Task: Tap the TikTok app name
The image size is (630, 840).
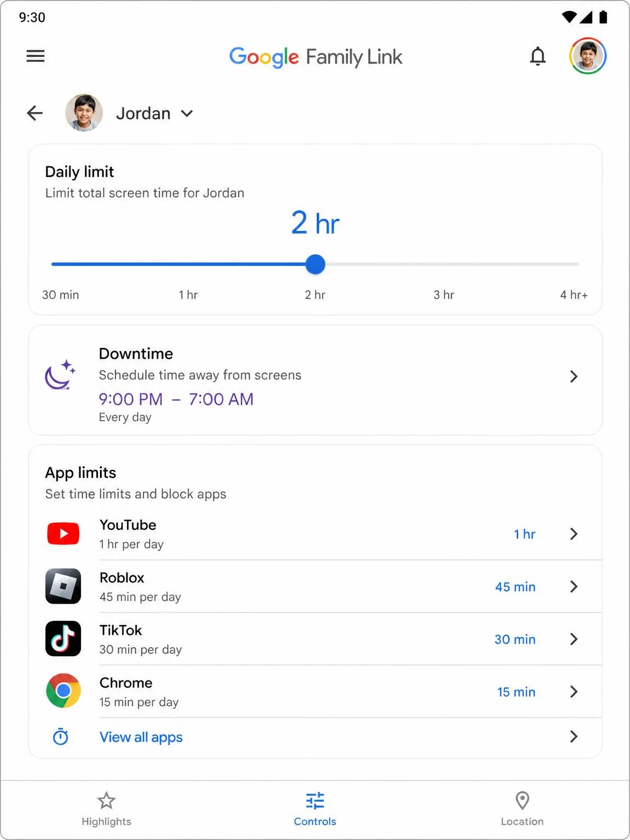Action: (121, 630)
